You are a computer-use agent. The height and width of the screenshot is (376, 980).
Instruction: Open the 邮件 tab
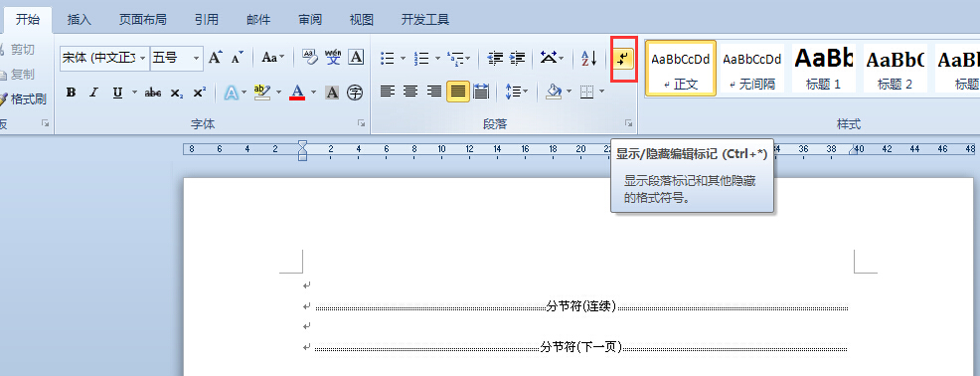click(258, 19)
